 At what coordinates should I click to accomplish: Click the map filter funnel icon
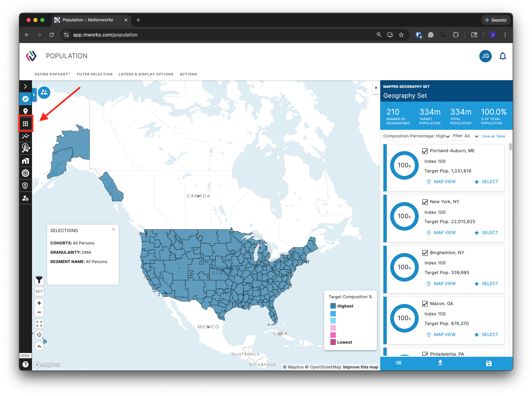(39, 280)
